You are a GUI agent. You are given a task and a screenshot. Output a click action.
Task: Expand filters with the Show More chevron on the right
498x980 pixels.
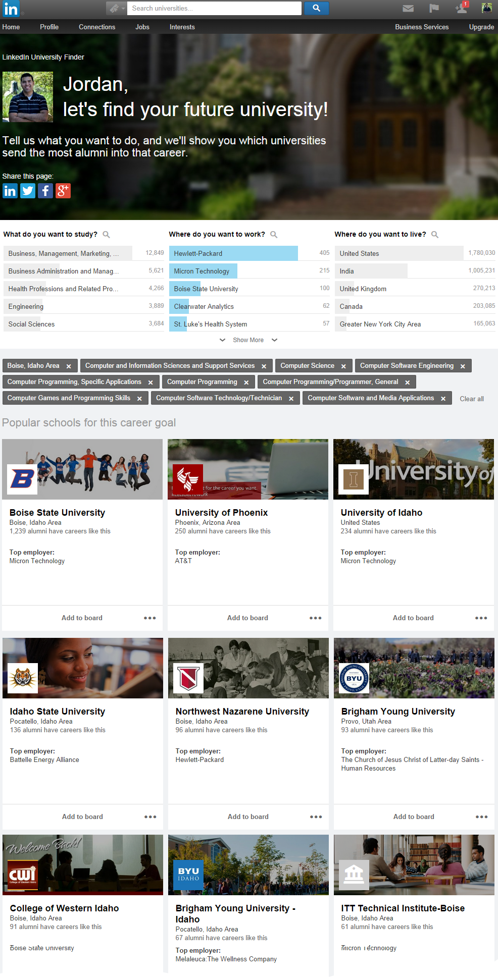tap(275, 340)
